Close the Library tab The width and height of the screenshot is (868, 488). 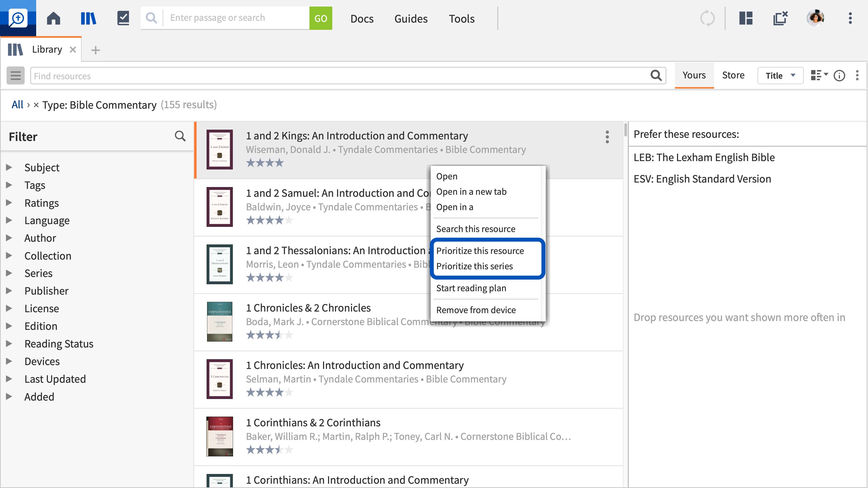(73, 50)
